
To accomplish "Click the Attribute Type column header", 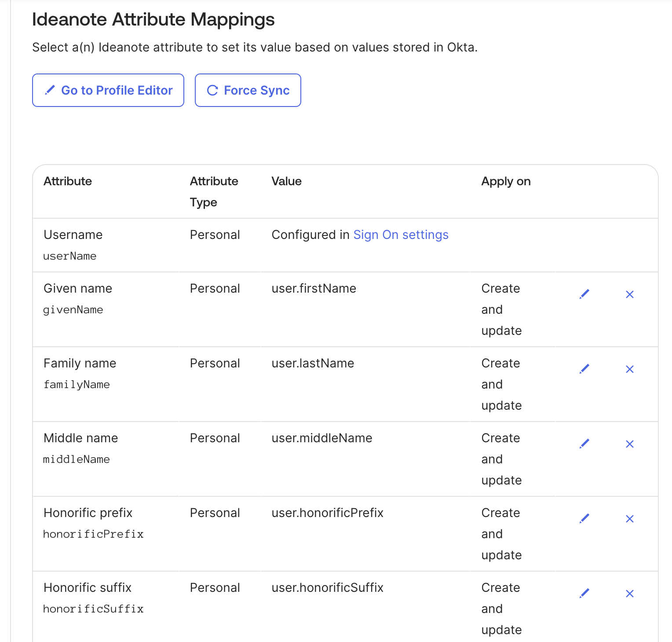I will pyautogui.click(x=214, y=192).
